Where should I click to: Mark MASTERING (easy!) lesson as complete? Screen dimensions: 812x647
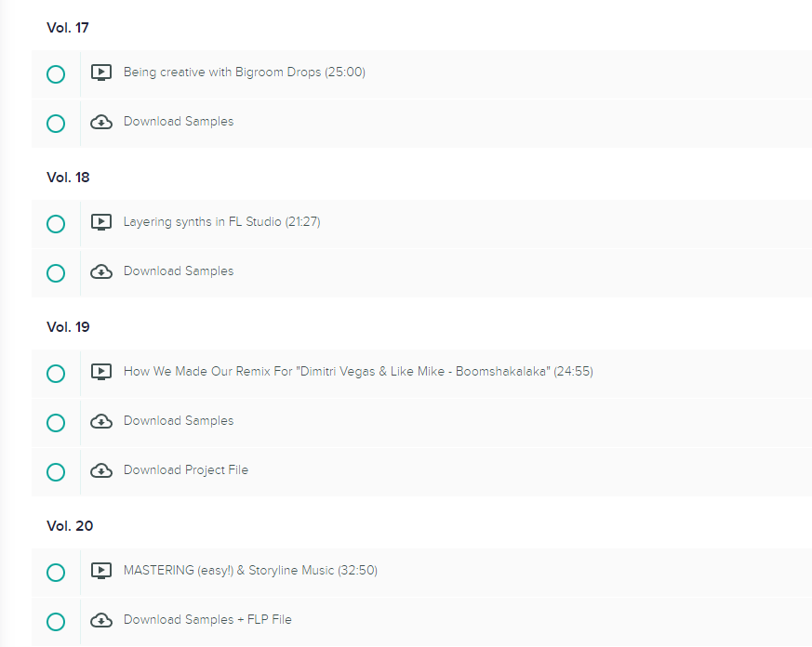56,573
